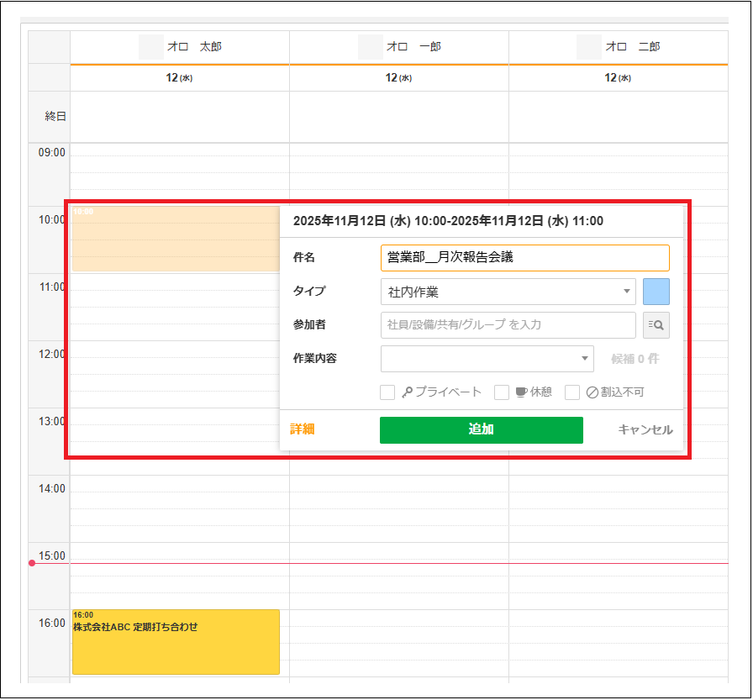
Task: Click the participant search icon button
Action: coord(656,325)
